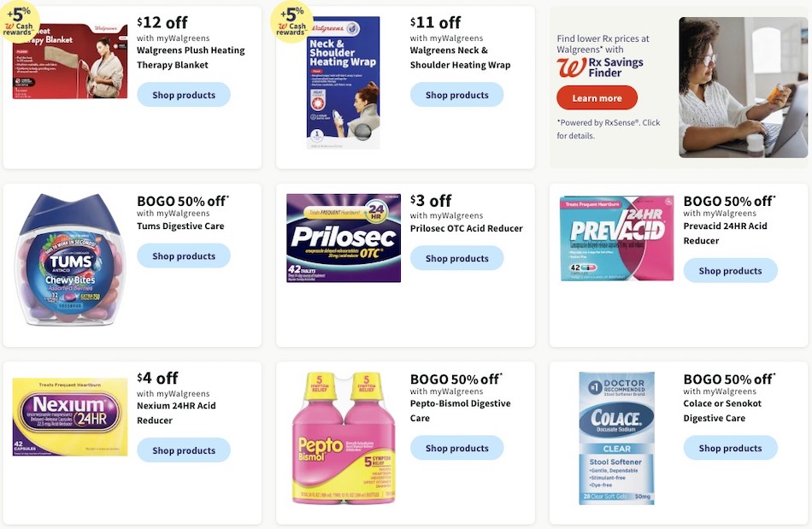This screenshot has height=529, width=812.
Task: Shop Colace or Senokot Digestive Care products
Action: [730, 448]
